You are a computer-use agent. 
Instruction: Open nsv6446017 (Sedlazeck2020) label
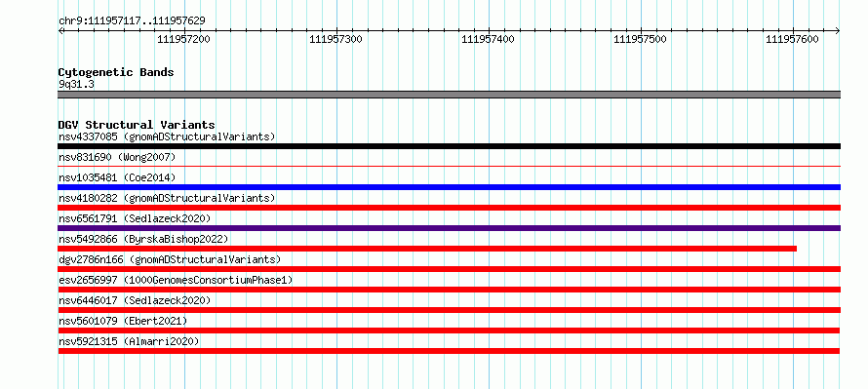point(135,300)
